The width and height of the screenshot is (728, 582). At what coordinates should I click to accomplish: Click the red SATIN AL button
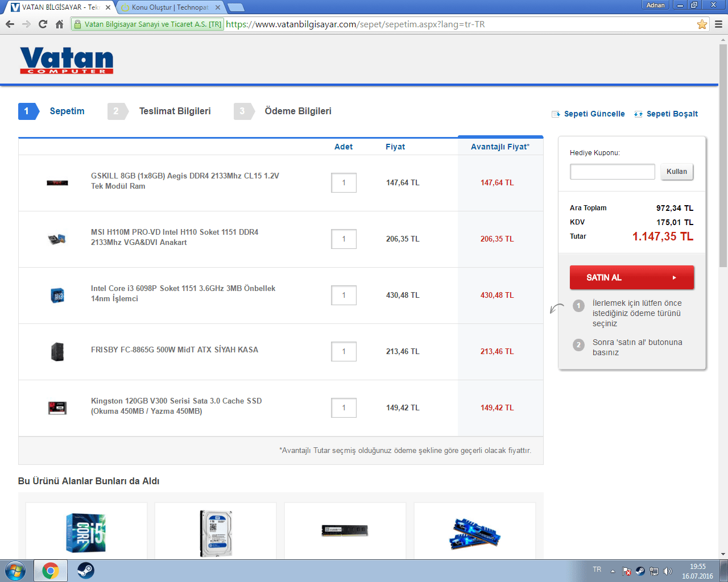(x=632, y=277)
